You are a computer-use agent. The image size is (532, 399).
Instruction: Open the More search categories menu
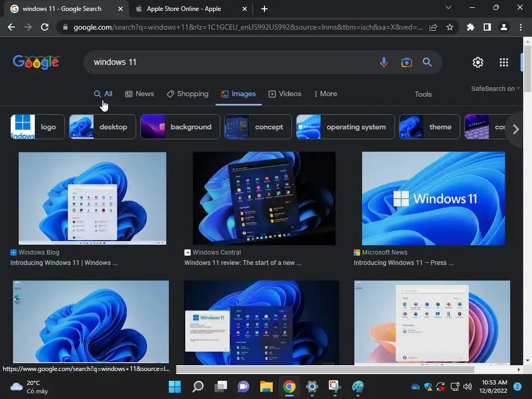click(325, 94)
